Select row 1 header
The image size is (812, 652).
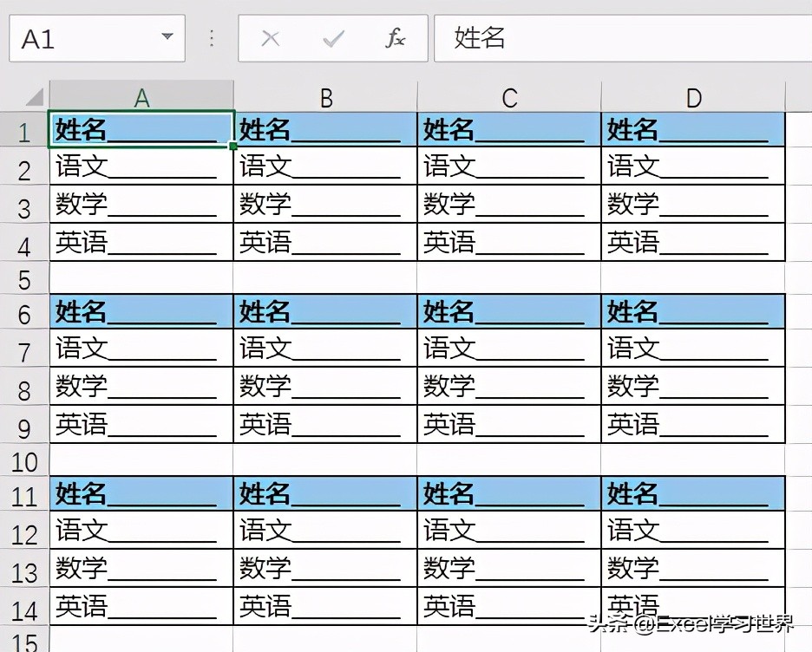[x=24, y=129]
